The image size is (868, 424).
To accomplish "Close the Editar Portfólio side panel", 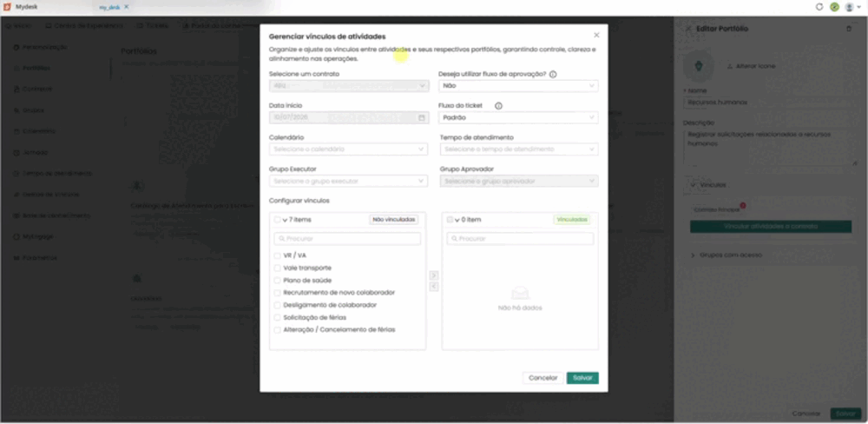I will pos(688,29).
